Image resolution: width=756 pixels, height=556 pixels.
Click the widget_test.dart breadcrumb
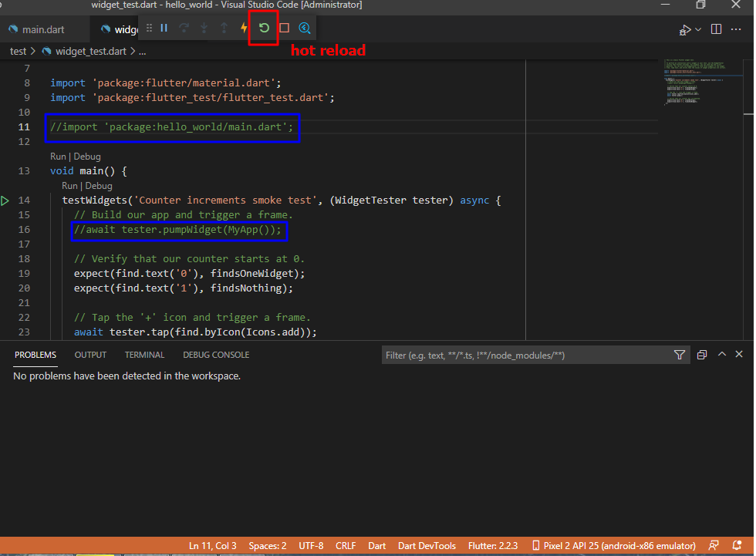click(x=91, y=51)
